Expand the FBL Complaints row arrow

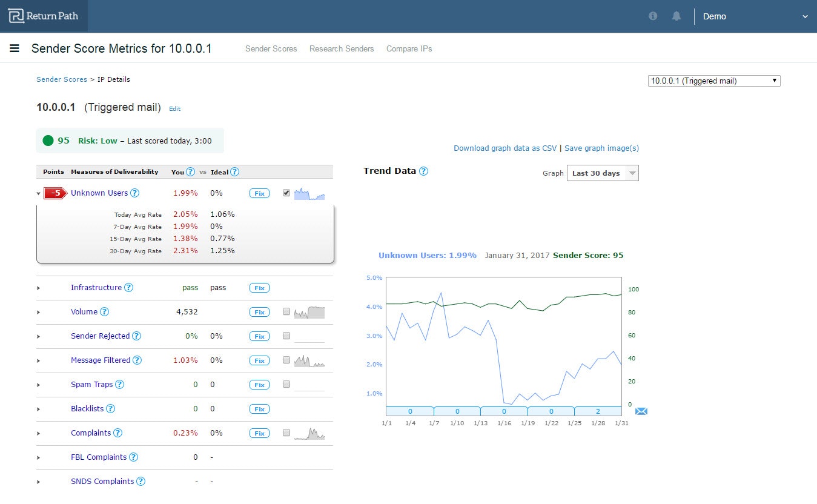click(38, 458)
